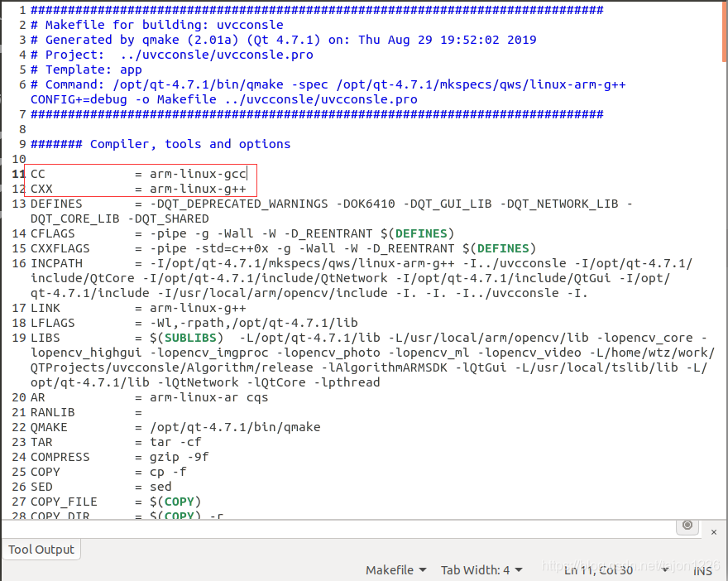Click the COPY_FILE variable on line 27

click(64, 502)
